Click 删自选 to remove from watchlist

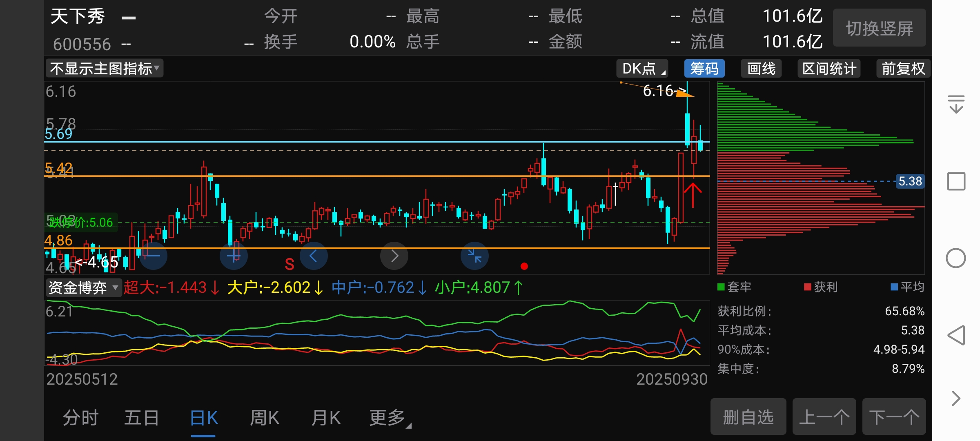[748, 417]
